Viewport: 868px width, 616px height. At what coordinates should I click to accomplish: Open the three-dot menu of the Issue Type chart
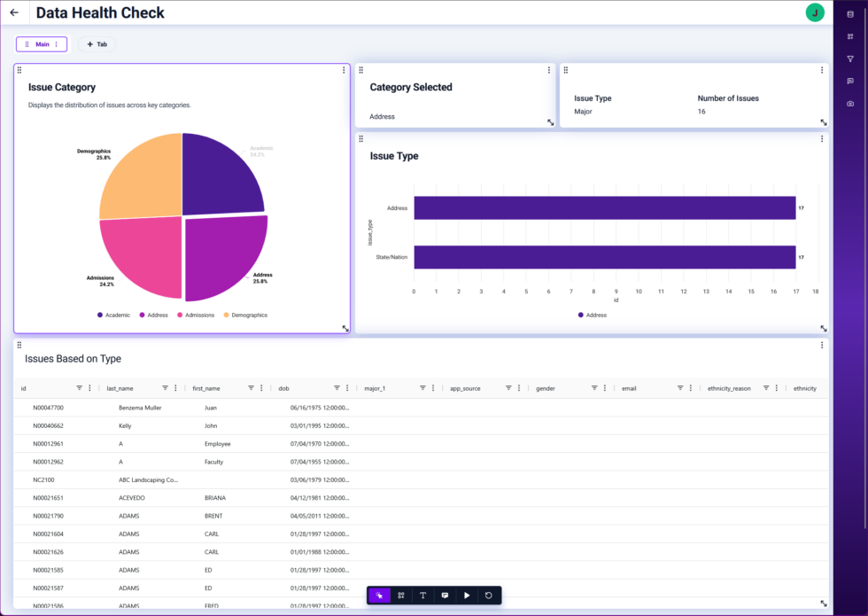click(822, 138)
